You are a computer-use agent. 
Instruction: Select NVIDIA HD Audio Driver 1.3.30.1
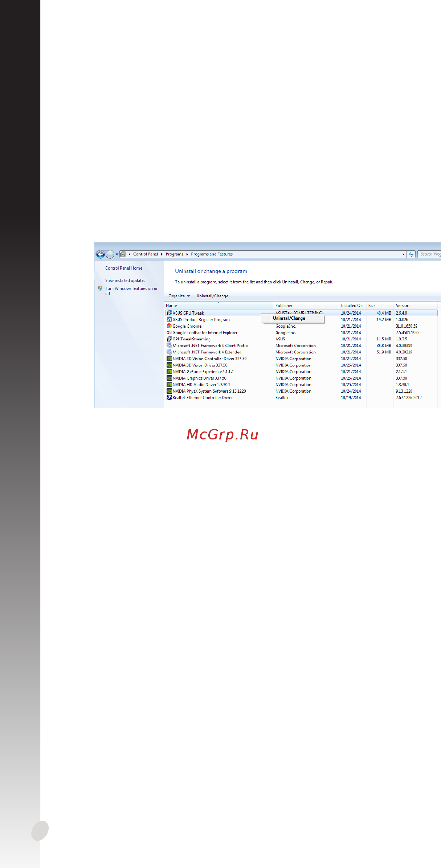[201, 385]
